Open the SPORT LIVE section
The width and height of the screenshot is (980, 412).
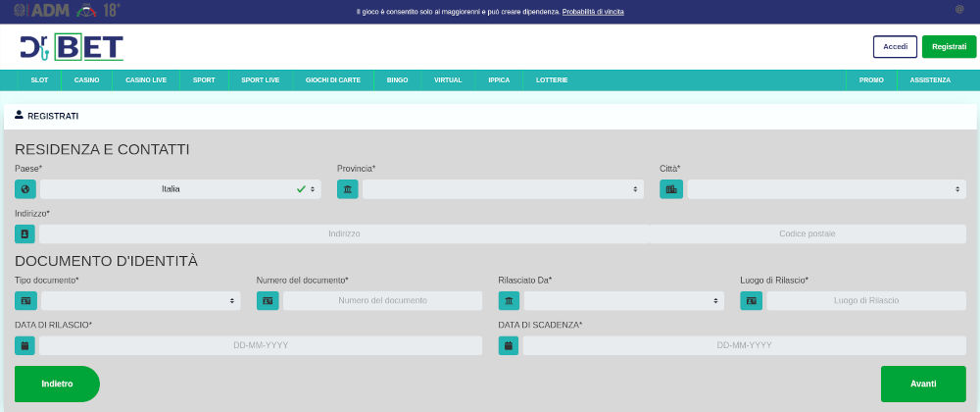pos(260,80)
